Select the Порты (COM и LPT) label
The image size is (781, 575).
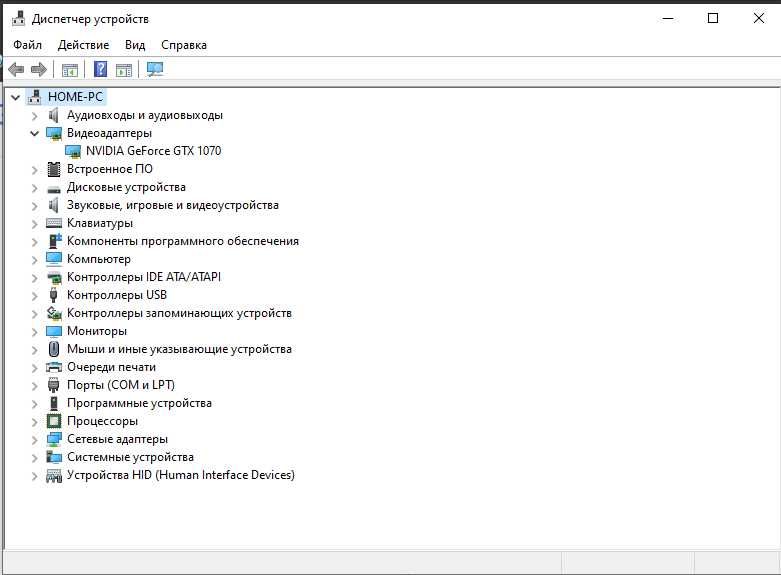point(121,385)
